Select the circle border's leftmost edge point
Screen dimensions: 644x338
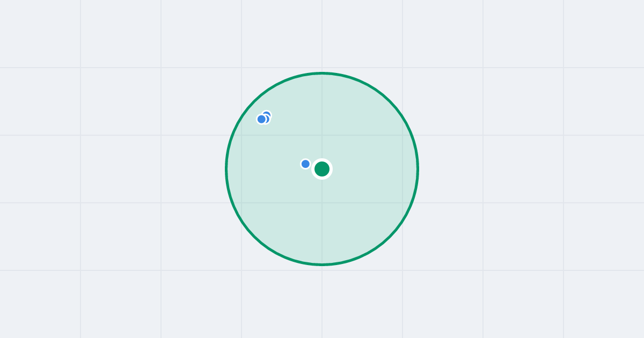226,169
